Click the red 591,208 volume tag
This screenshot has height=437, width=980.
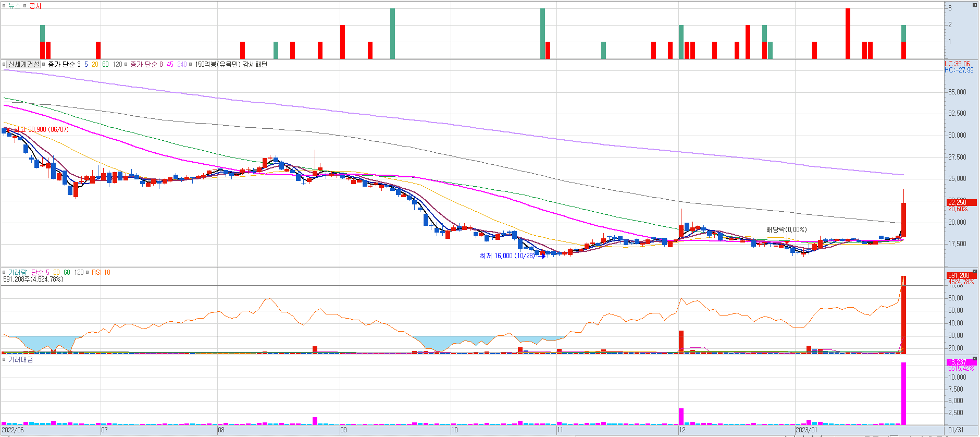tap(961, 275)
